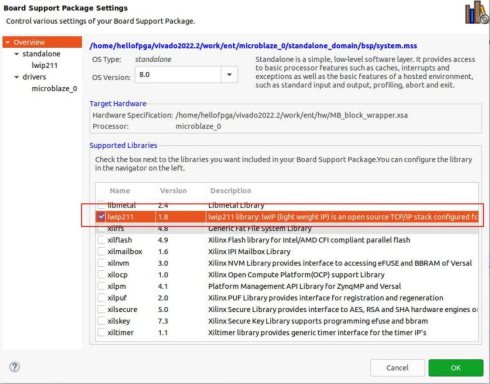Click the Processor microblaze_0 value
This screenshot has height=384, width=490.
[198, 126]
